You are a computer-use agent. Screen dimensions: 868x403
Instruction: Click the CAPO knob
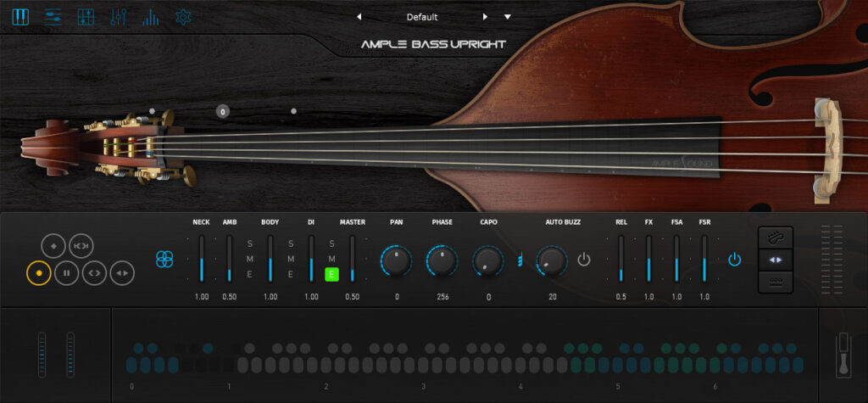click(x=487, y=260)
